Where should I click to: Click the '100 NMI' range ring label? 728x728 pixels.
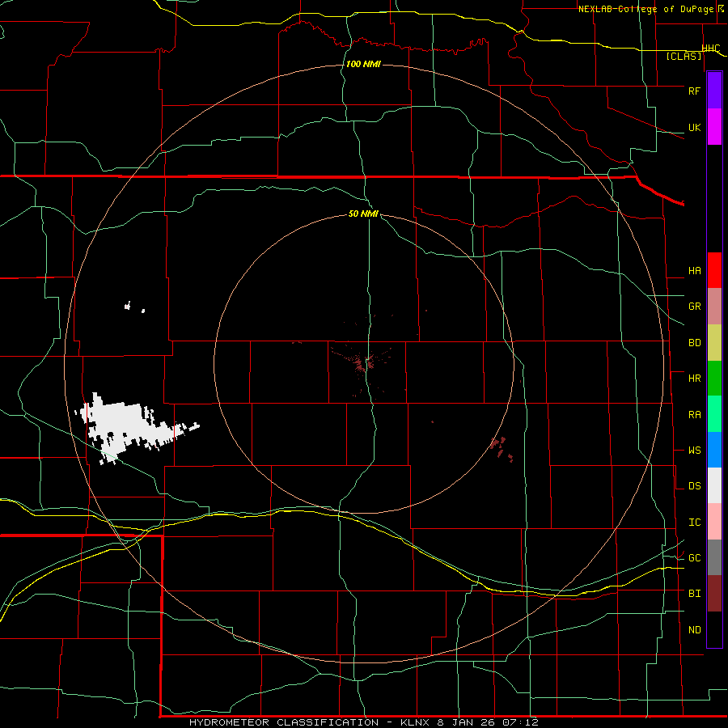[x=363, y=64]
